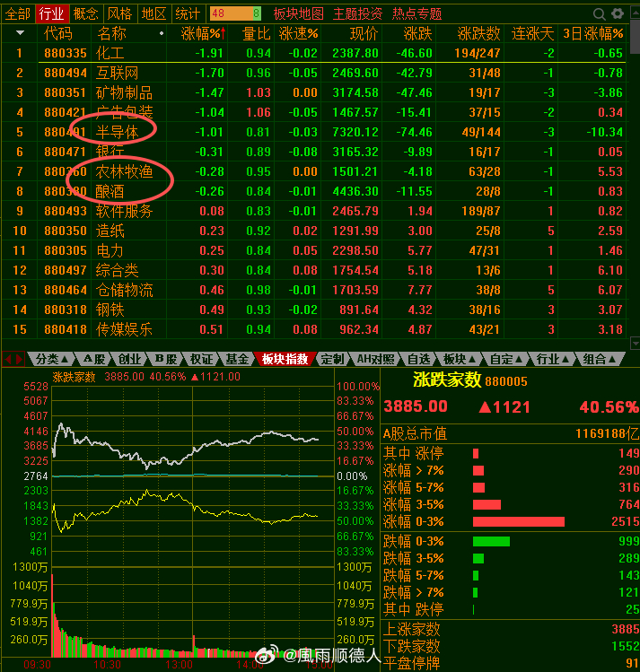The height and width of the screenshot is (672, 640).
Task: Click the scroll-down arrow of table scrollbar
Action: pyautogui.click(x=635, y=343)
